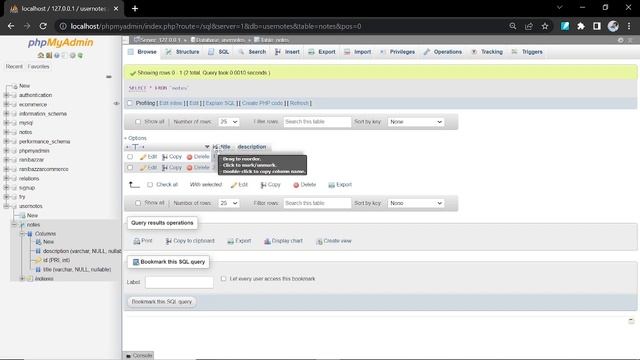Click Export in query results operations
The image size is (640, 360).
(x=239, y=241)
